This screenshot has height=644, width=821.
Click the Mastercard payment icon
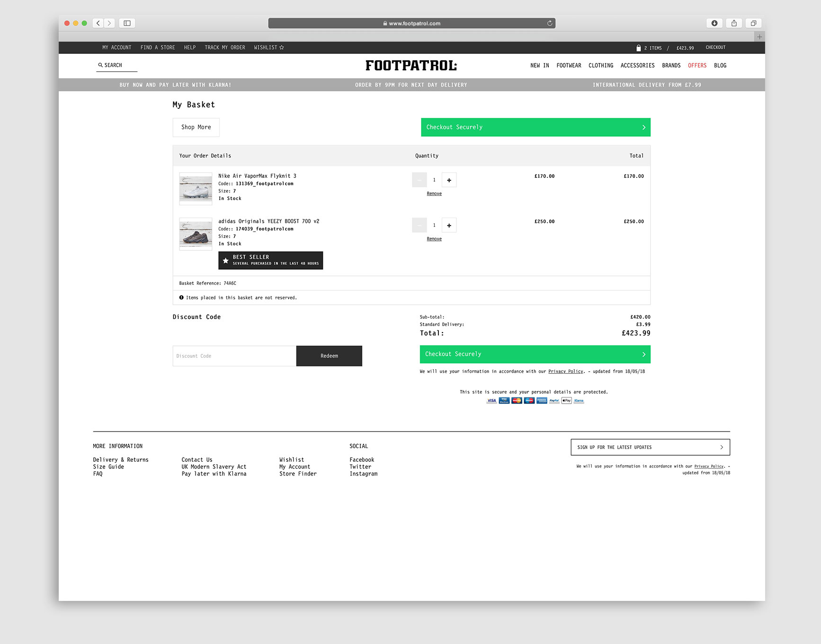(517, 401)
